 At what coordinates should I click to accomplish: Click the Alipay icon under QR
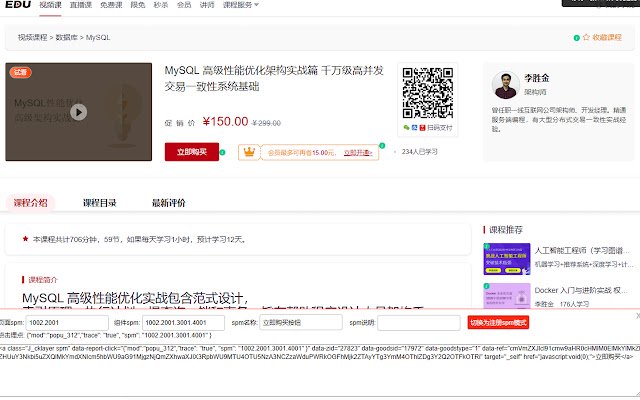tap(414, 128)
